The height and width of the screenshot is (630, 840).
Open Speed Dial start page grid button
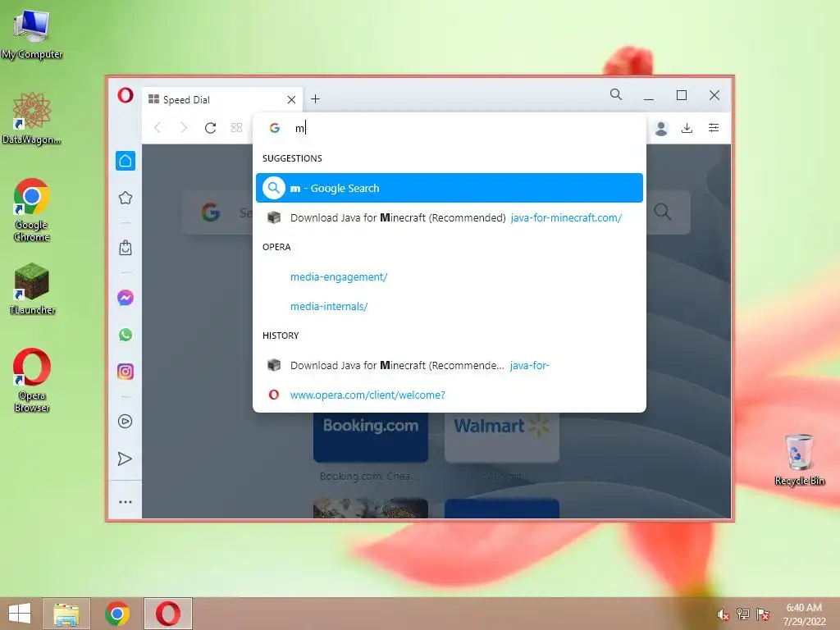pyautogui.click(x=237, y=127)
